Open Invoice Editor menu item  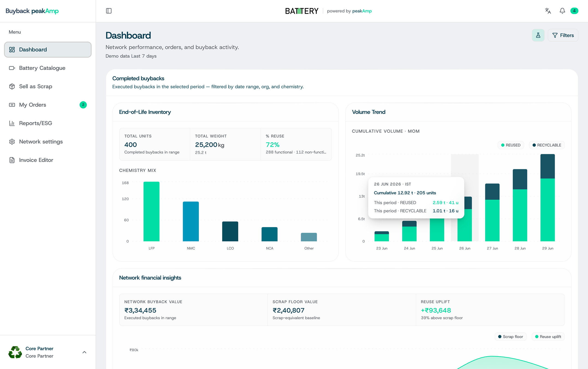48,160
